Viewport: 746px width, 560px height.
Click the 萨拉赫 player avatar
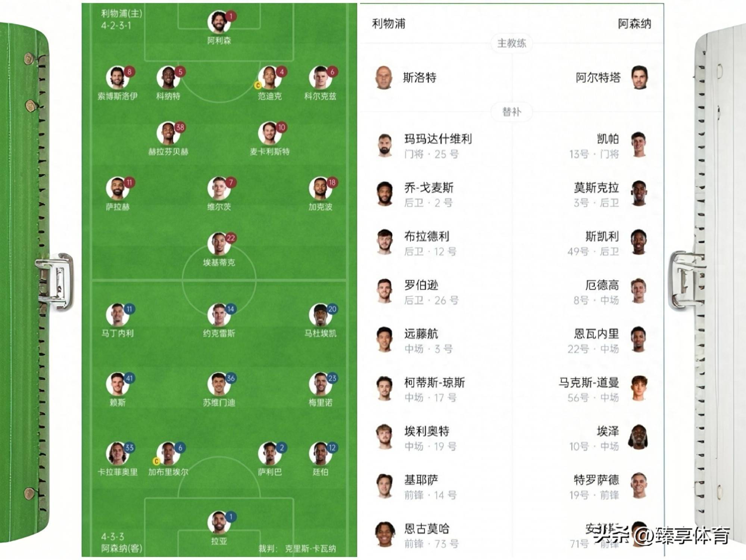tap(117, 188)
